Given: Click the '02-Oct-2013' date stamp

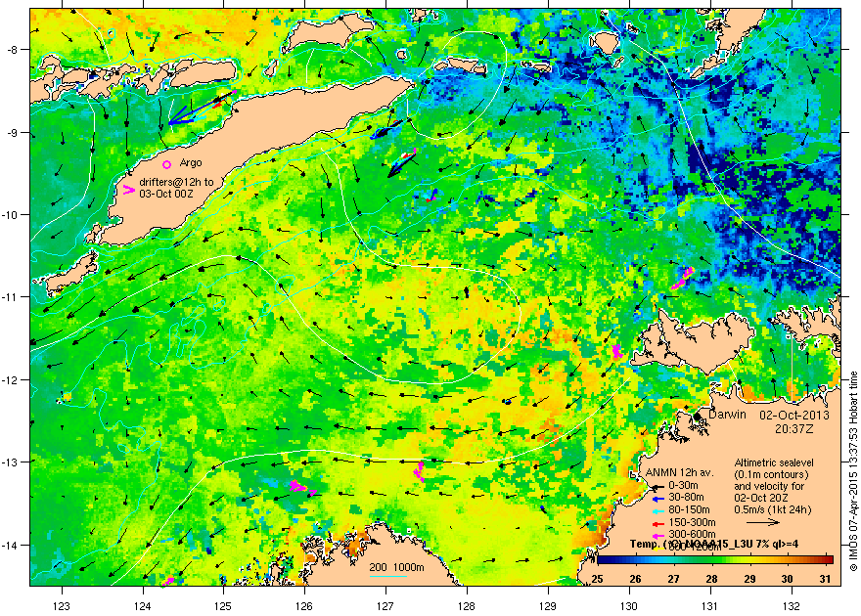Looking at the screenshot, I should coord(794,416).
